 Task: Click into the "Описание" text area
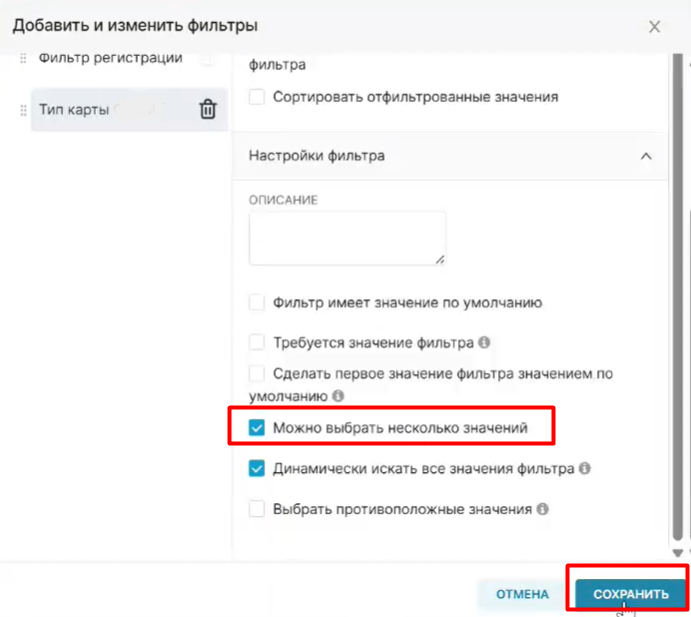pyautogui.click(x=347, y=238)
